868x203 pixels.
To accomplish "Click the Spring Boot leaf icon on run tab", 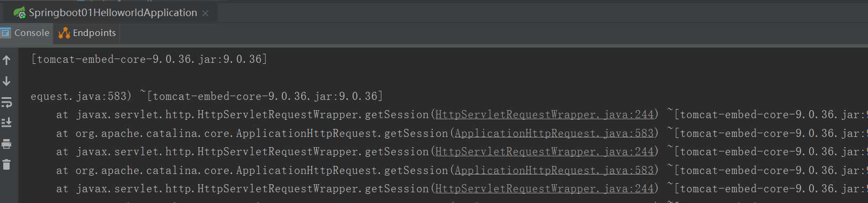I will pos(19,12).
